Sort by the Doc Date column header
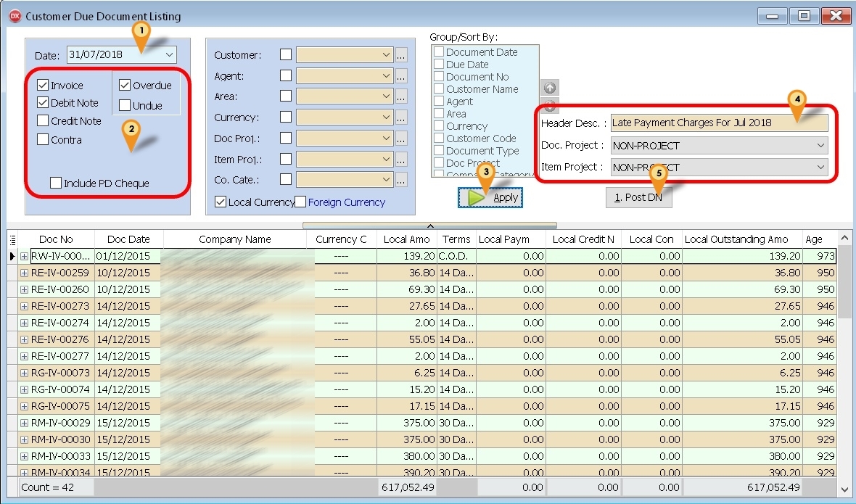 click(128, 239)
